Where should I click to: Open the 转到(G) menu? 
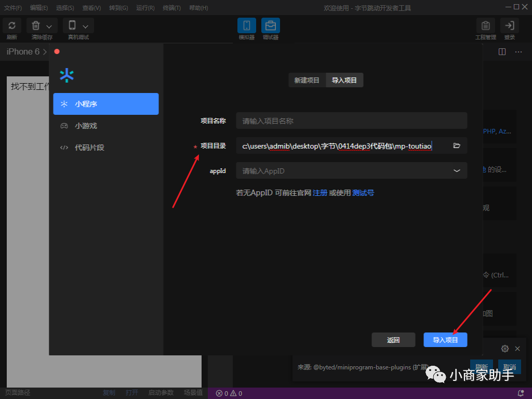point(118,7)
